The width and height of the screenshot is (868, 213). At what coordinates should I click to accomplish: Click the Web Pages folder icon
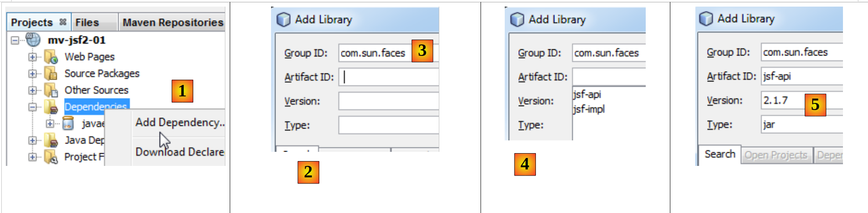tap(51, 57)
